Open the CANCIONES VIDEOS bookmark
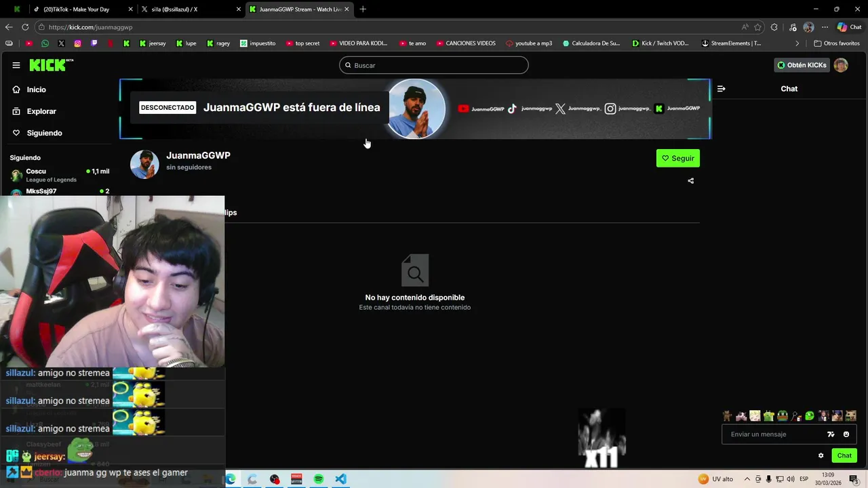The height and width of the screenshot is (488, 868). tap(466, 43)
